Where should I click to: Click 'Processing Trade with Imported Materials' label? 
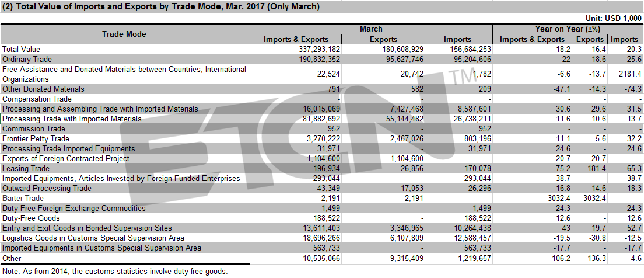click(x=72, y=119)
